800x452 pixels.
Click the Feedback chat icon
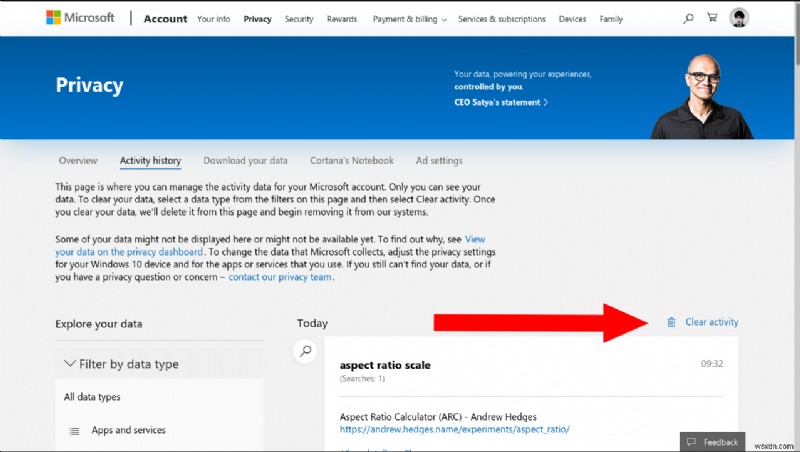tap(691, 442)
